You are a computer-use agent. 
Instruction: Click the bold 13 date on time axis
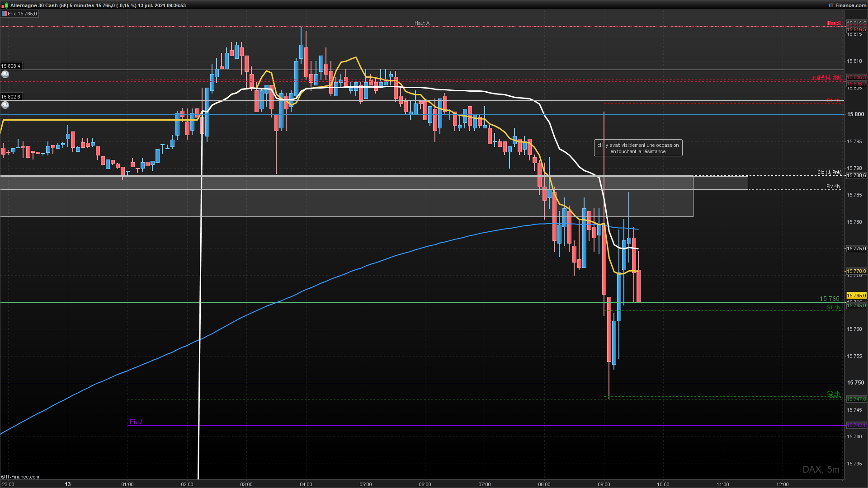pyautogui.click(x=68, y=484)
